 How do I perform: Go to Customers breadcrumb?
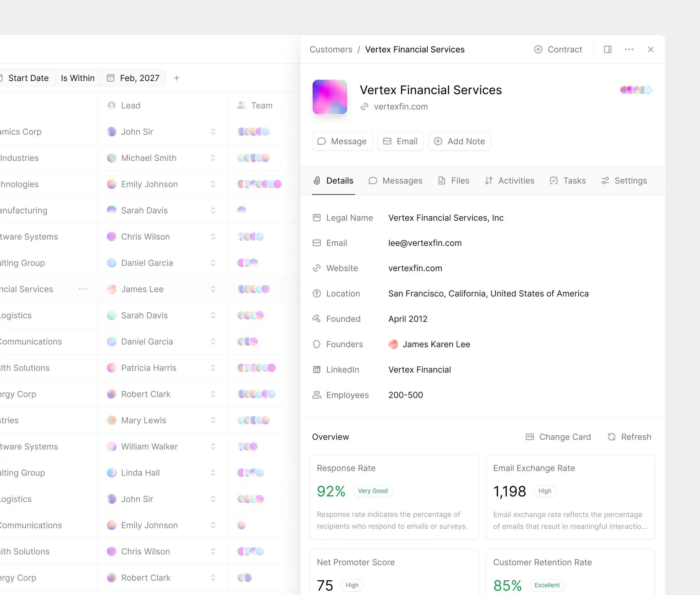331,50
